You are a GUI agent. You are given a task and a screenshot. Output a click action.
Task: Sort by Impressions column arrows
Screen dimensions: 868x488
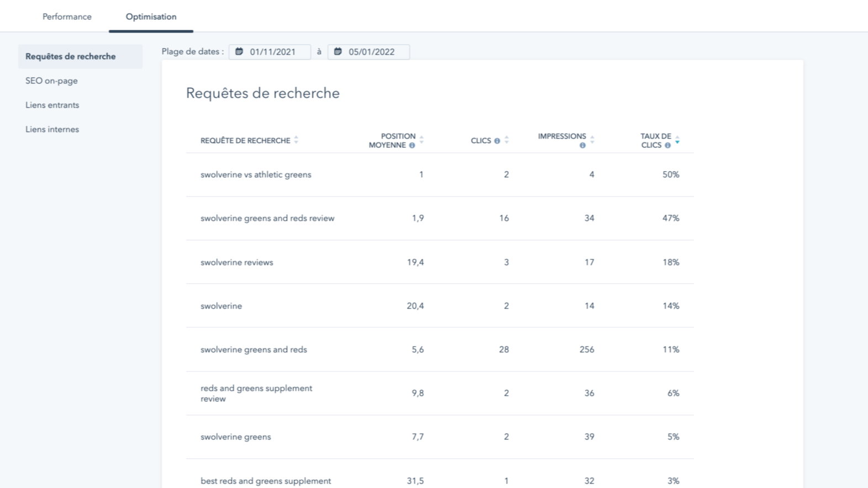click(592, 140)
